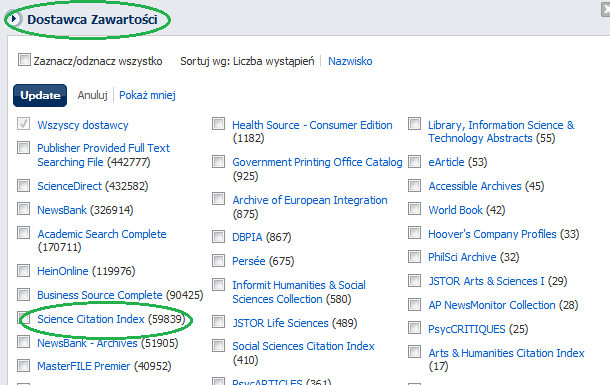Check the ScienceDirect provider box
The image size is (610, 385).
click(x=23, y=186)
